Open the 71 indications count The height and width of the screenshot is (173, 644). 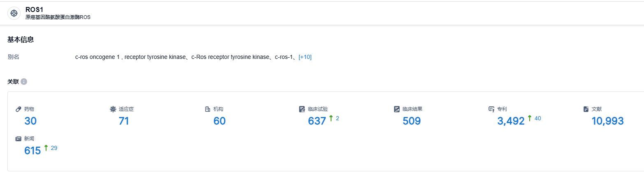coord(124,121)
